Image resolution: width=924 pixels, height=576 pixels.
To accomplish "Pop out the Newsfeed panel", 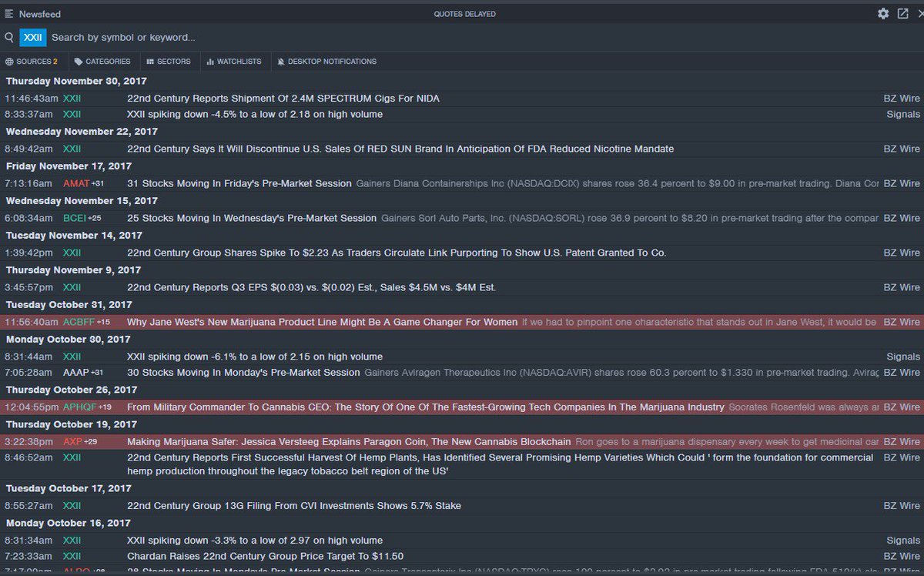I will [902, 14].
